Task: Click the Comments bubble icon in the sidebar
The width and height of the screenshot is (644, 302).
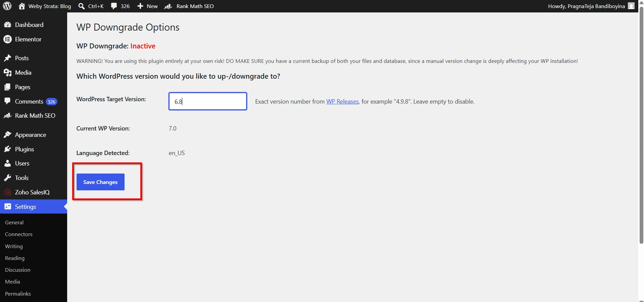Action: tap(7, 101)
